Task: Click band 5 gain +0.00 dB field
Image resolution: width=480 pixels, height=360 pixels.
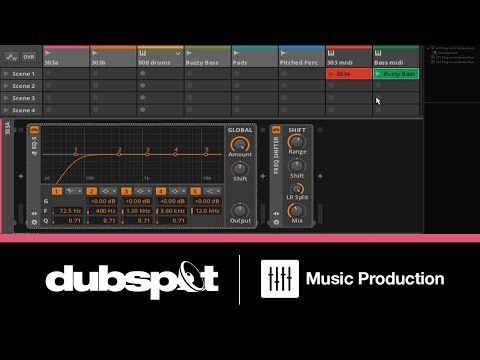Action: (206, 201)
